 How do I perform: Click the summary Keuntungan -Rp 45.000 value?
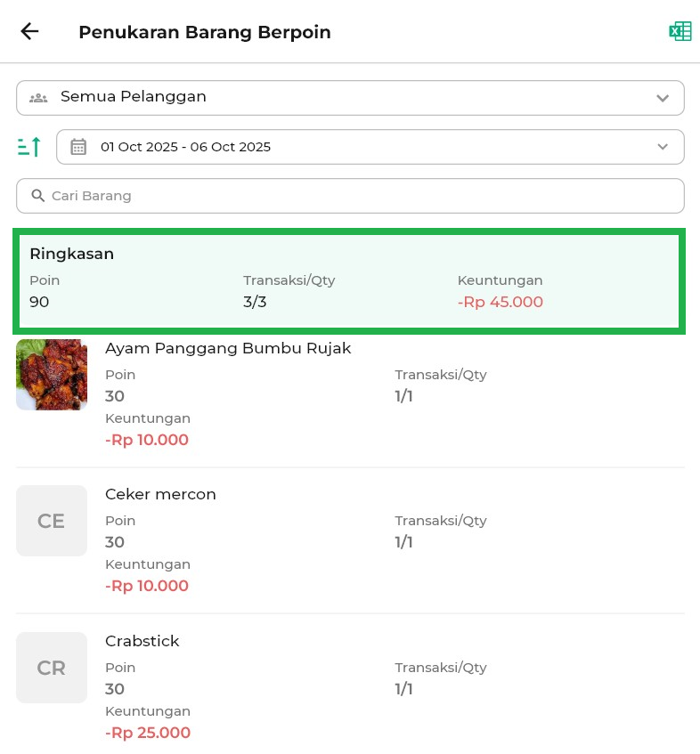(x=501, y=302)
